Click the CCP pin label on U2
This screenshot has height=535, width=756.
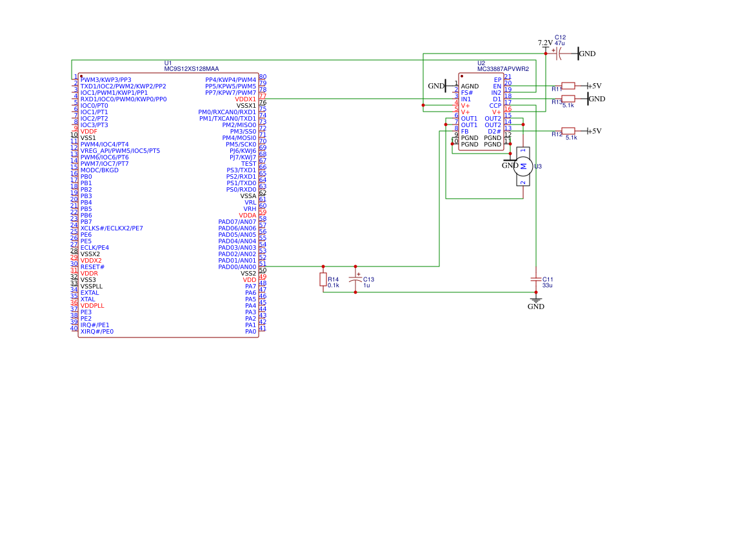click(495, 106)
